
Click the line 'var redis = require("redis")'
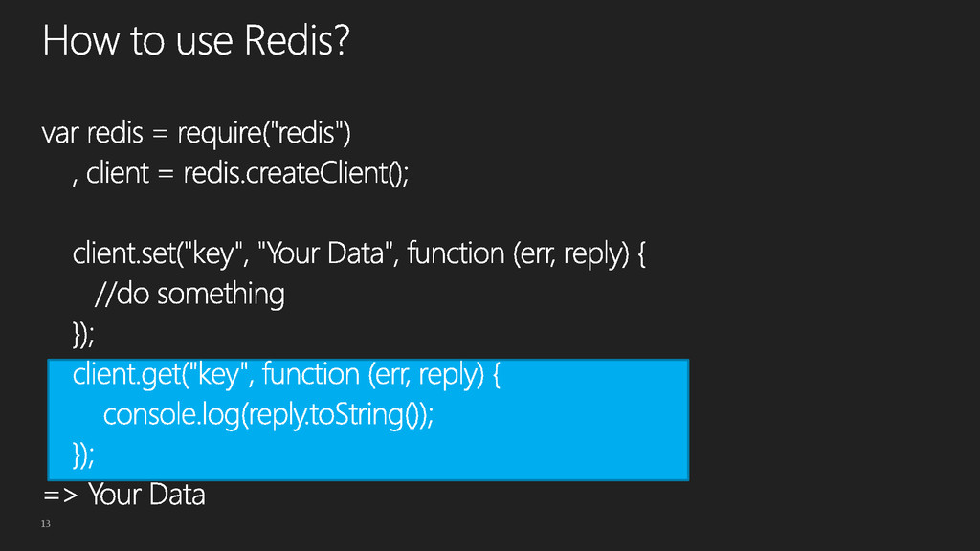[196, 133]
